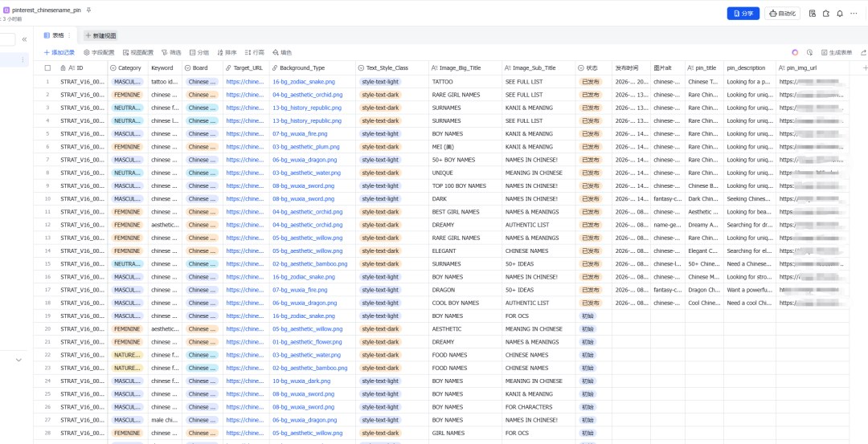Click the plus icon to add column
The height and width of the screenshot is (444, 868).
pos(864,68)
